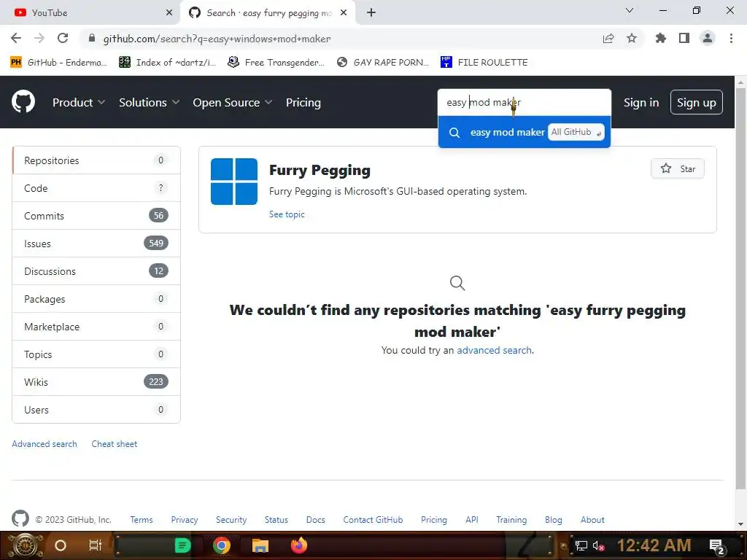Screen dimensions: 747x560
Task: Click in the GitHub search field
Action: [x=524, y=102]
